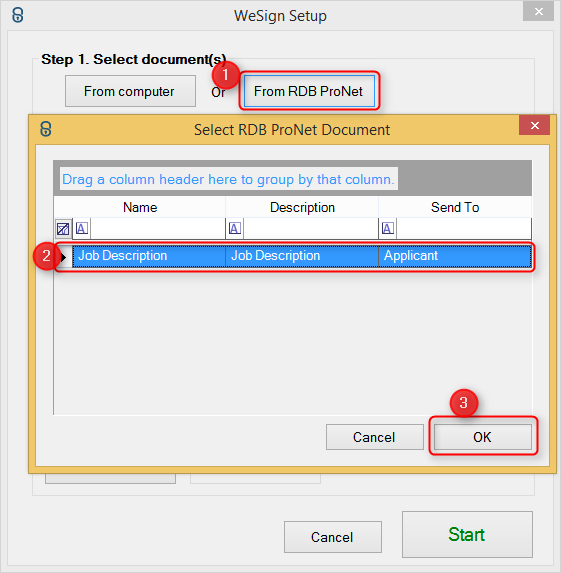Sort by the Send To column header

click(455, 207)
